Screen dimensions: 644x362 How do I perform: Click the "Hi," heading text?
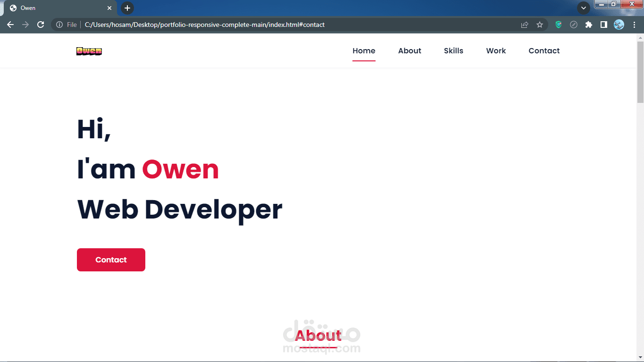[94, 129]
